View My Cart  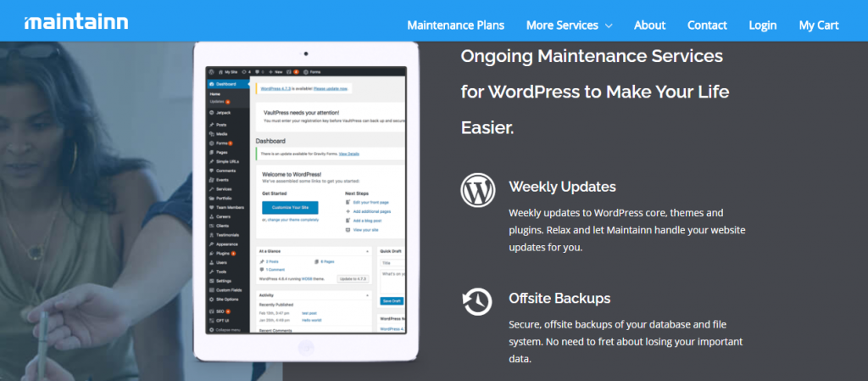click(819, 25)
